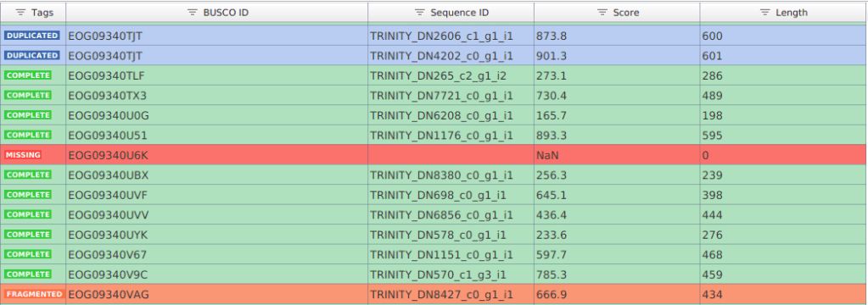Click DUPLICATED badge for TRINITY_DN2606_c1_g1_i1 row
This screenshot has height=305, width=868.
tap(31, 36)
